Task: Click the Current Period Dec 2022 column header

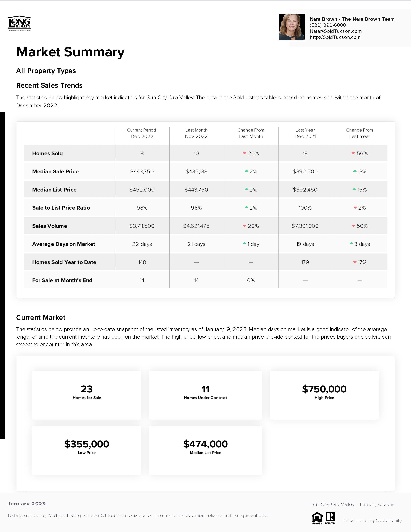Action: (142, 133)
